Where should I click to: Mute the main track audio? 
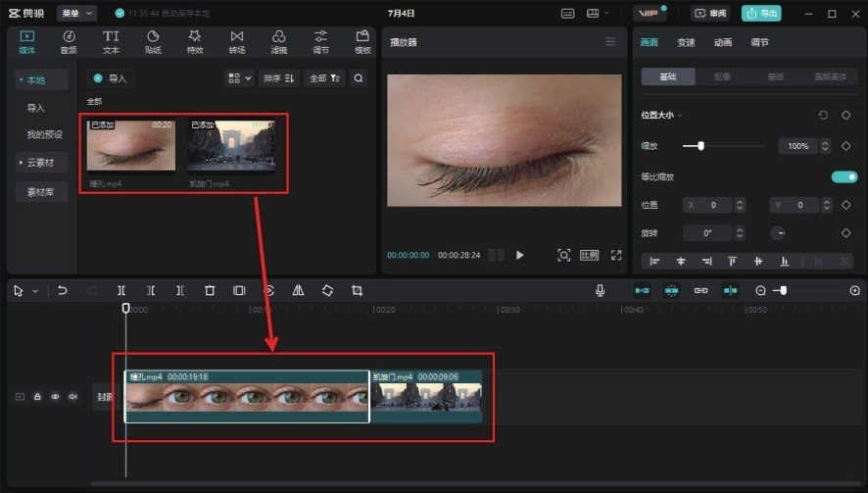click(x=72, y=397)
